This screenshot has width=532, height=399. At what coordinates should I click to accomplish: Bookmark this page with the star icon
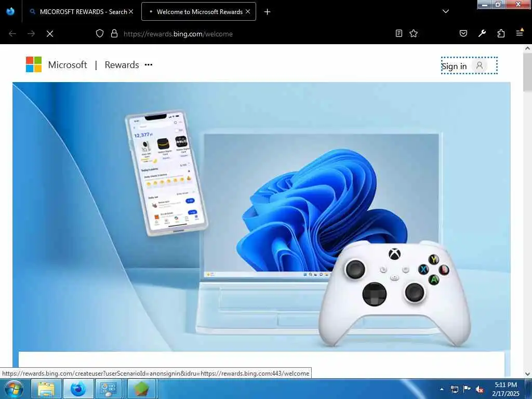point(414,33)
